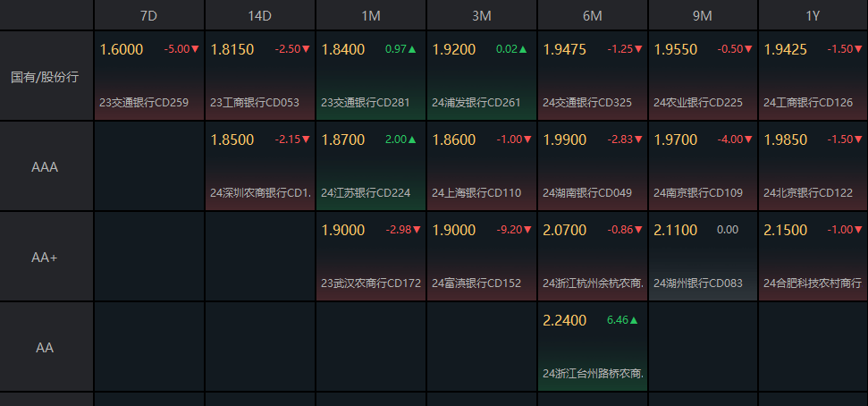Click the red down arrow beside -2.83

click(638, 140)
